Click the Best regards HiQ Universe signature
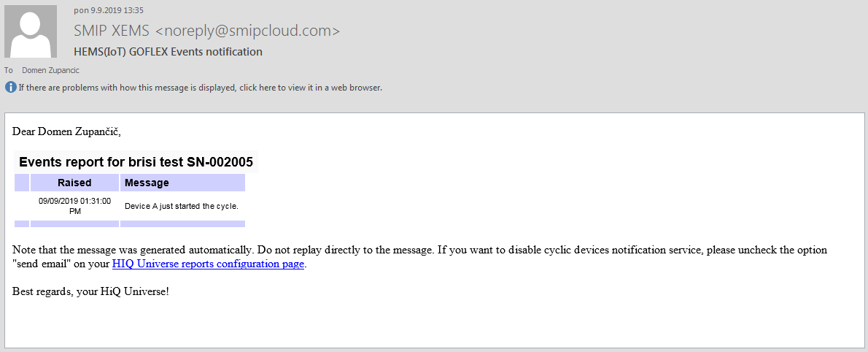868x352 pixels. point(91,291)
